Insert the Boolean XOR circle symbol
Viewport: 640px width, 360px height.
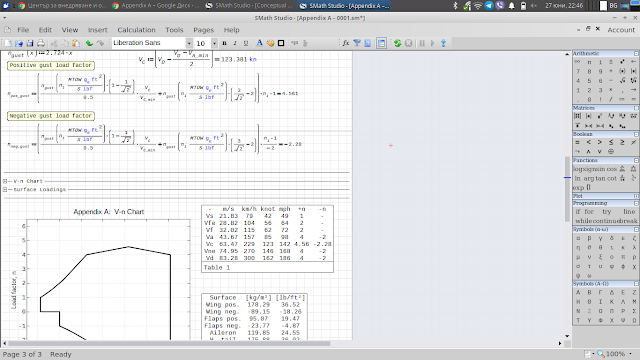click(611, 151)
